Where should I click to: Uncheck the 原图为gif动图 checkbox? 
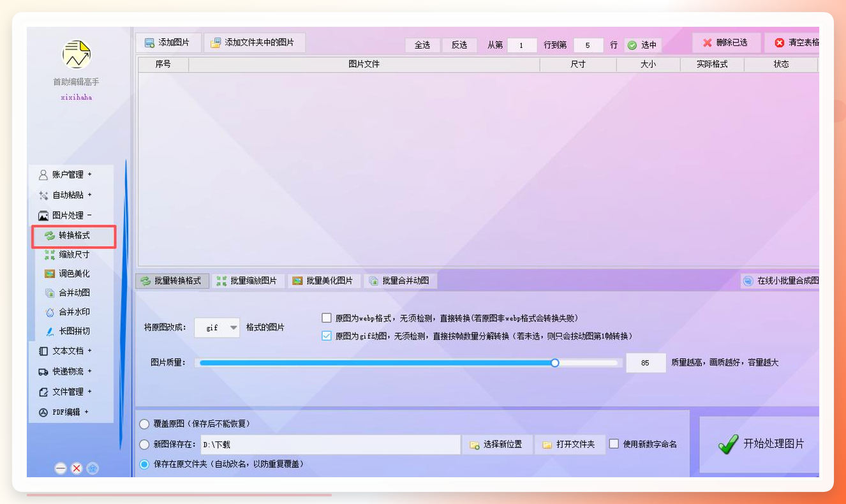pyautogui.click(x=327, y=336)
